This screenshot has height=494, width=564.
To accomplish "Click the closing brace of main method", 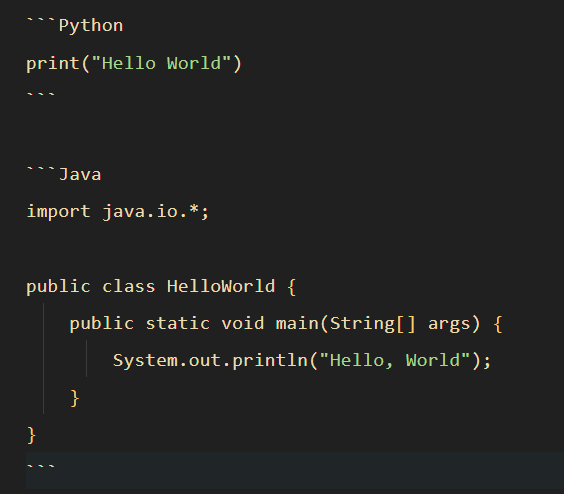I will (75, 398).
